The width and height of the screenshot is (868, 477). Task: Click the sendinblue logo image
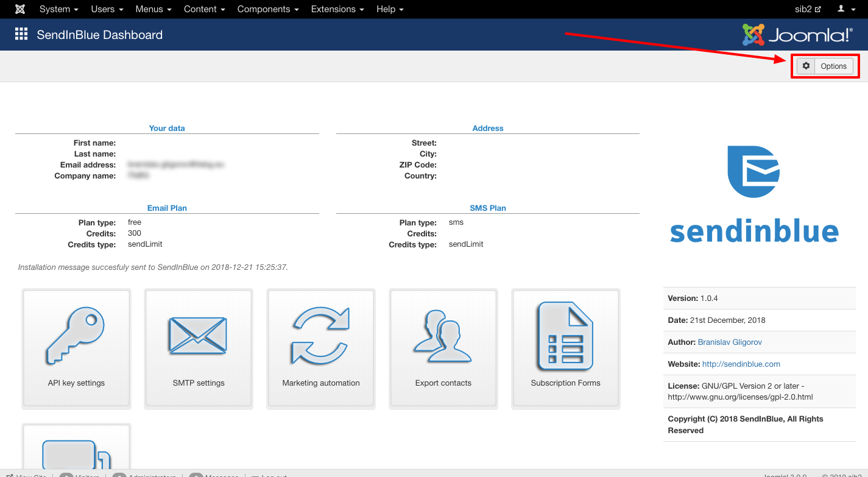(x=754, y=195)
